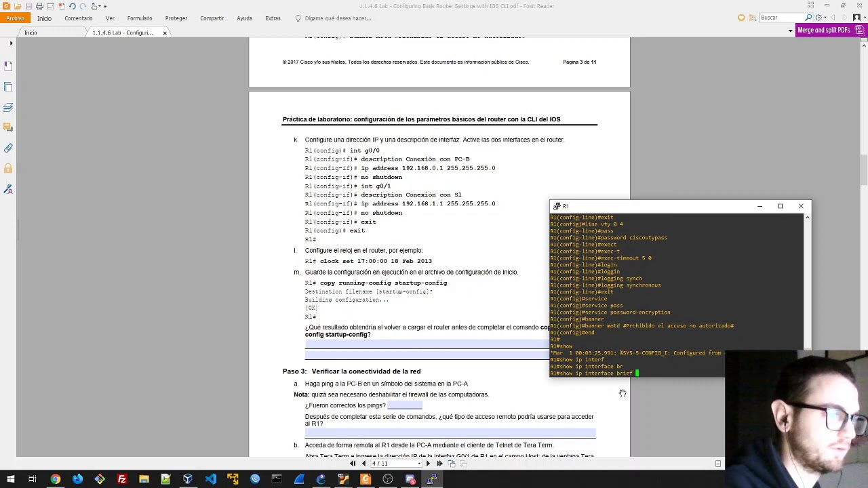Open the pages thumbnail panel icon
Screen dimensions: 868x488
(x=8, y=87)
